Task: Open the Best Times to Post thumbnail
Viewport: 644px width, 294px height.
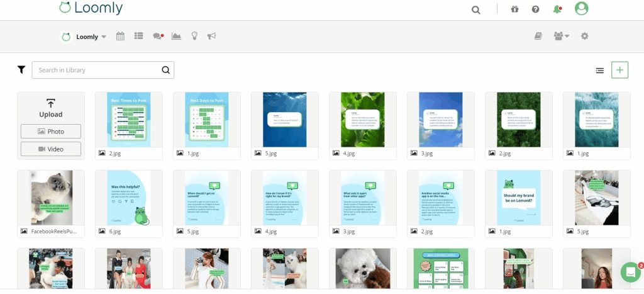Action: pos(129,120)
